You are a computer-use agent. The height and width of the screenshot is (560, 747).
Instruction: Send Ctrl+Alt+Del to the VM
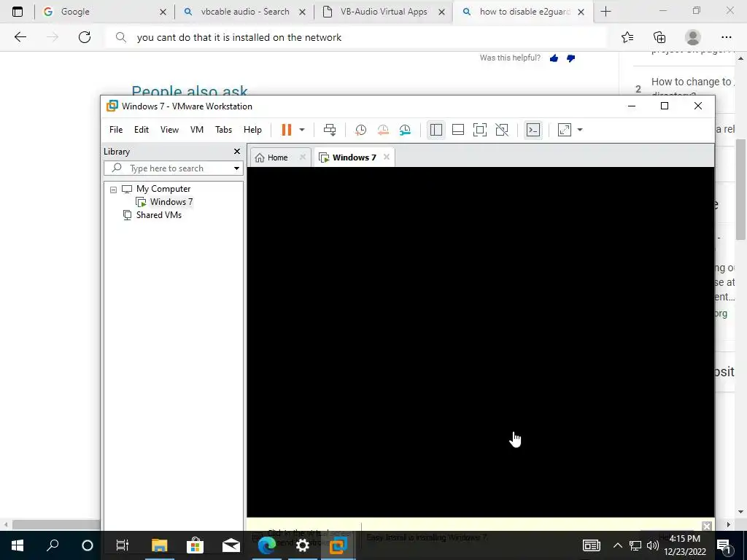[330, 130]
